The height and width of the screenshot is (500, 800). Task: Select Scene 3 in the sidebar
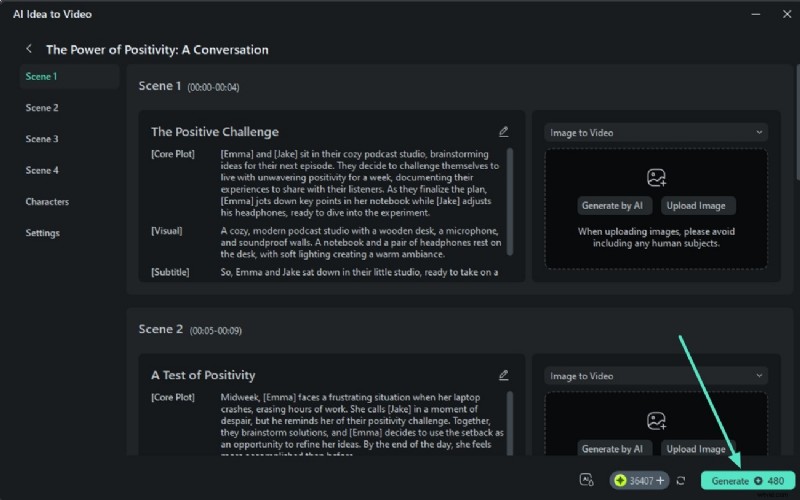point(42,139)
